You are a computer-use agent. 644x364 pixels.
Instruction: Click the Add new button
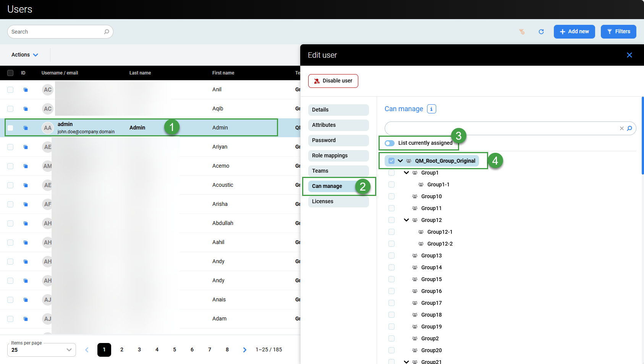(574, 32)
